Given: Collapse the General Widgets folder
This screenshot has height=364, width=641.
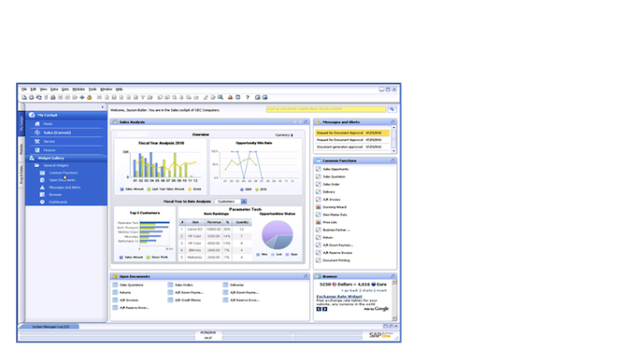Looking at the screenshot, I should 36,165.
